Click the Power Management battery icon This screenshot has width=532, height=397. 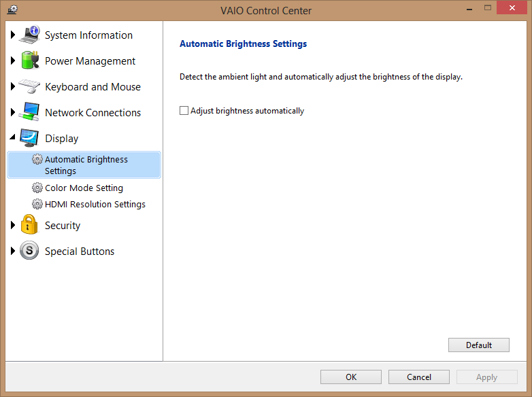(30, 61)
